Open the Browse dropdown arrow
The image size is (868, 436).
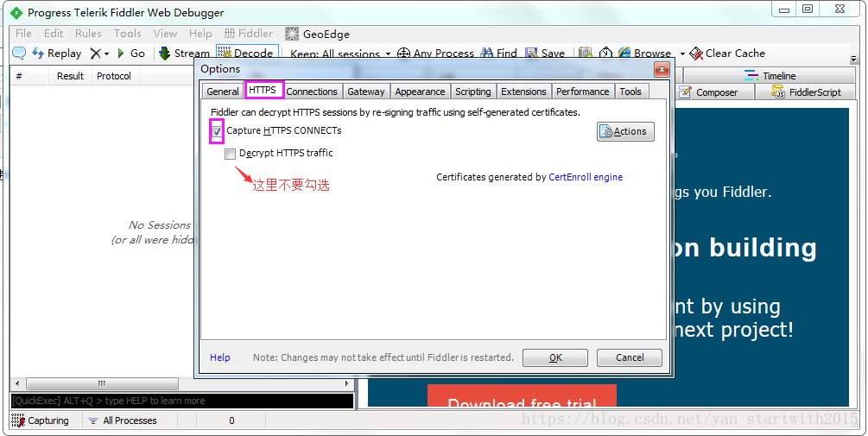tap(682, 54)
